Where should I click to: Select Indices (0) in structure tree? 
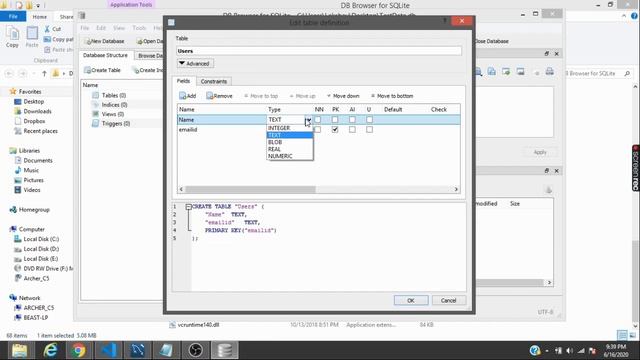(114, 105)
